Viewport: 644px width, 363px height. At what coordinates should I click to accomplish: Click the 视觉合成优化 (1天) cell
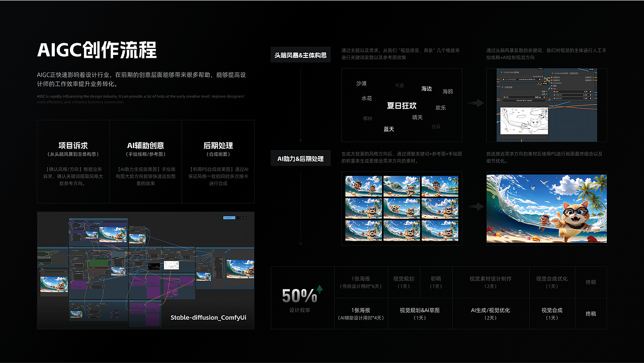[552, 282]
